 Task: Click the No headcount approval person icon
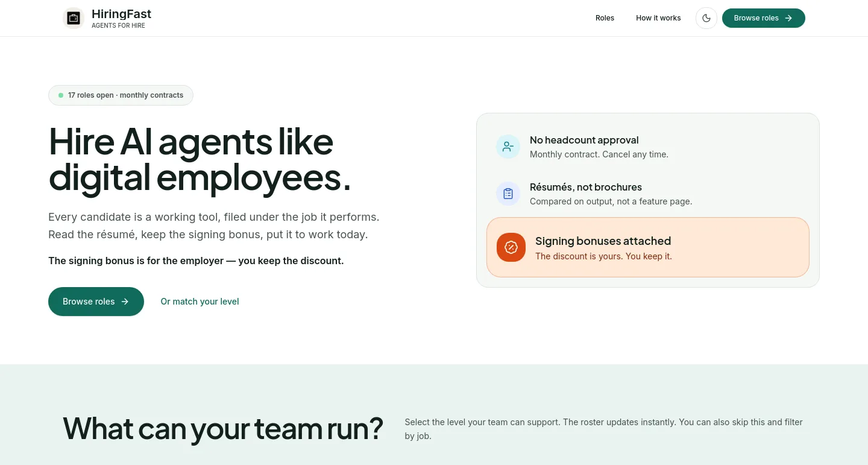pos(508,147)
